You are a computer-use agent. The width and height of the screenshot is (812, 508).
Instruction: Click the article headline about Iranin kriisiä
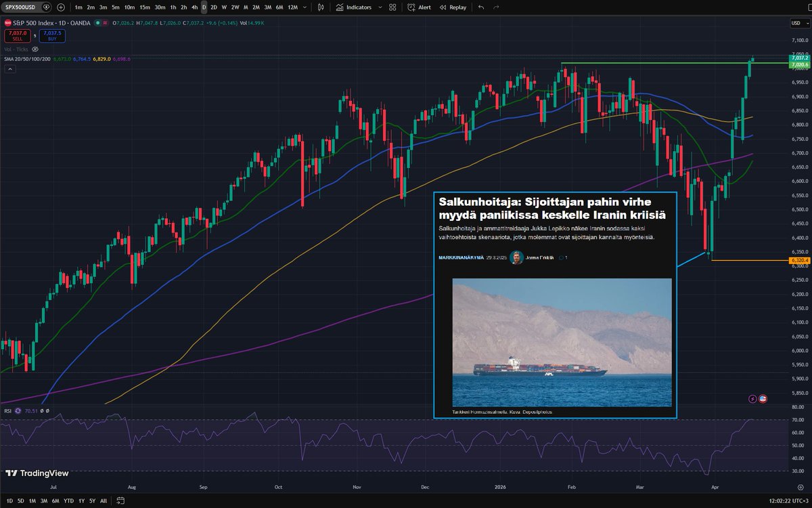[x=552, y=209]
